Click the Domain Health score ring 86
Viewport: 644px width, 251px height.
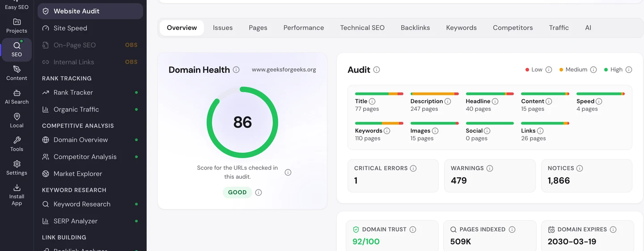click(242, 122)
